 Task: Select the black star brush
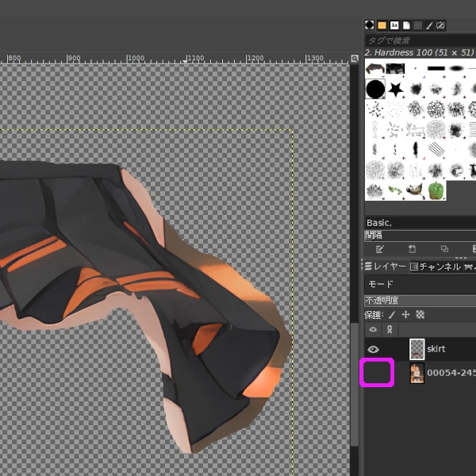click(396, 89)
